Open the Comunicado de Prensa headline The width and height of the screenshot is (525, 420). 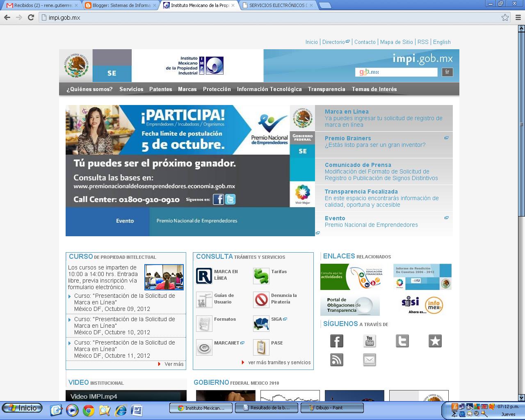358,165
